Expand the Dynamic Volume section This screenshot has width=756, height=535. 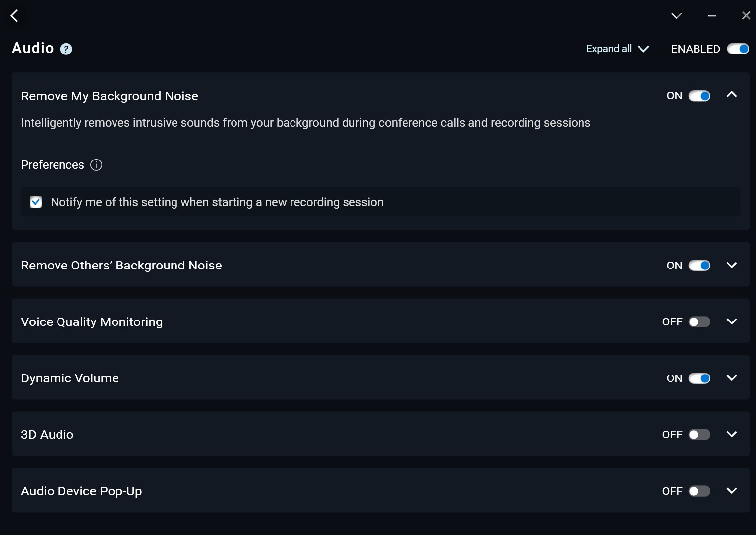(731, 378)
